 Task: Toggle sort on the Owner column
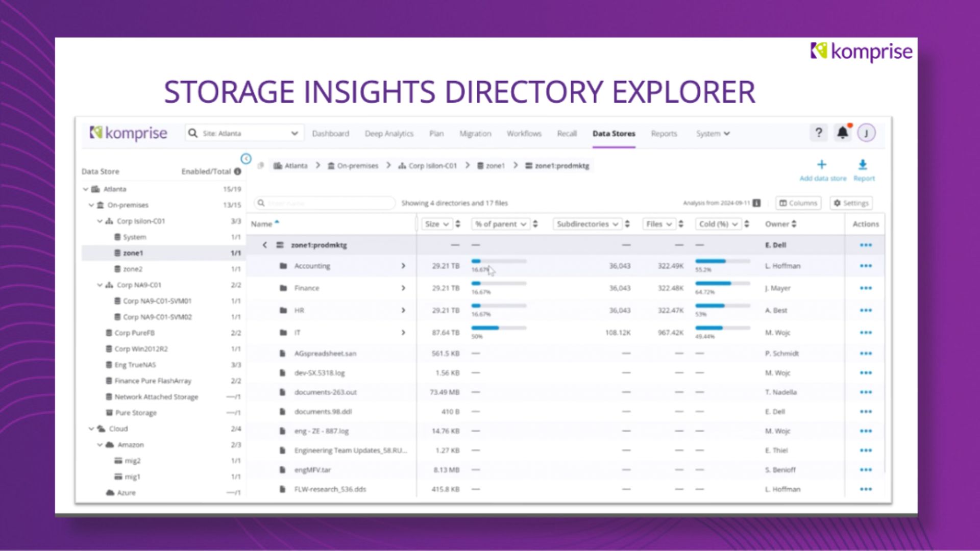794,224
